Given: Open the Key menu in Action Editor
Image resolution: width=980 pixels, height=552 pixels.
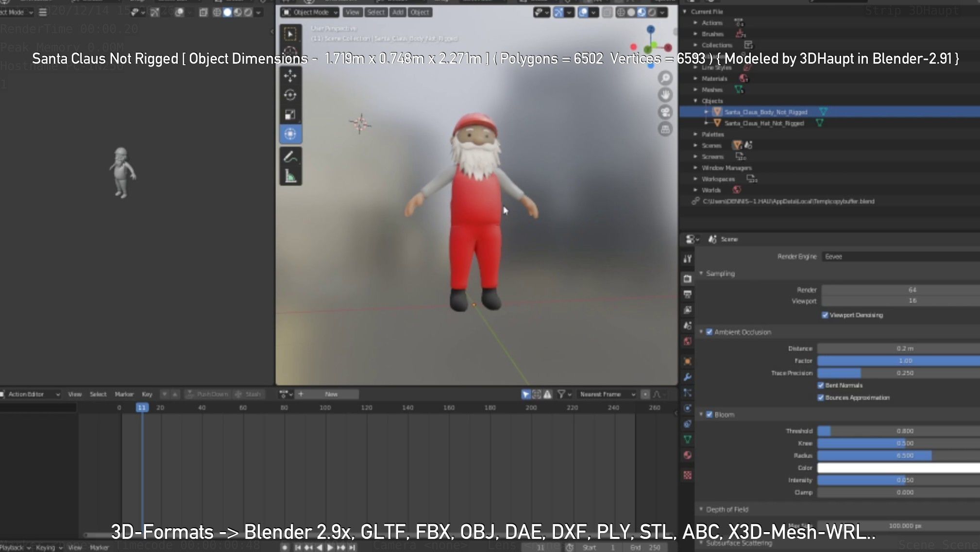Looking at the screenshot, I should coord(147,395).
